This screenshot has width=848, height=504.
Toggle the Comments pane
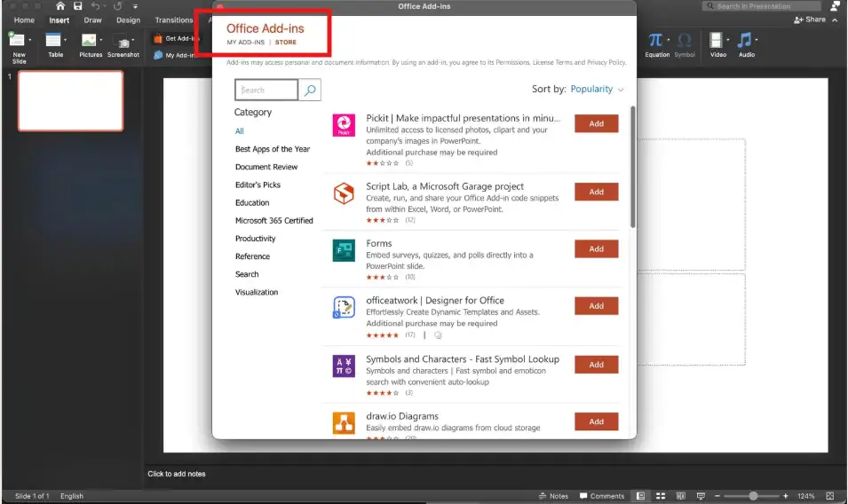coord(601,496)
